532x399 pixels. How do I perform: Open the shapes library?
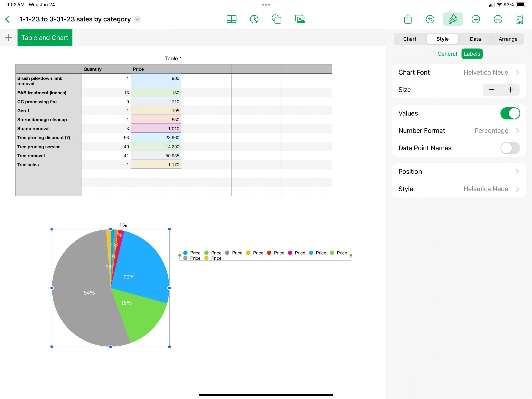pyautogui.click(x=276, y=19)
